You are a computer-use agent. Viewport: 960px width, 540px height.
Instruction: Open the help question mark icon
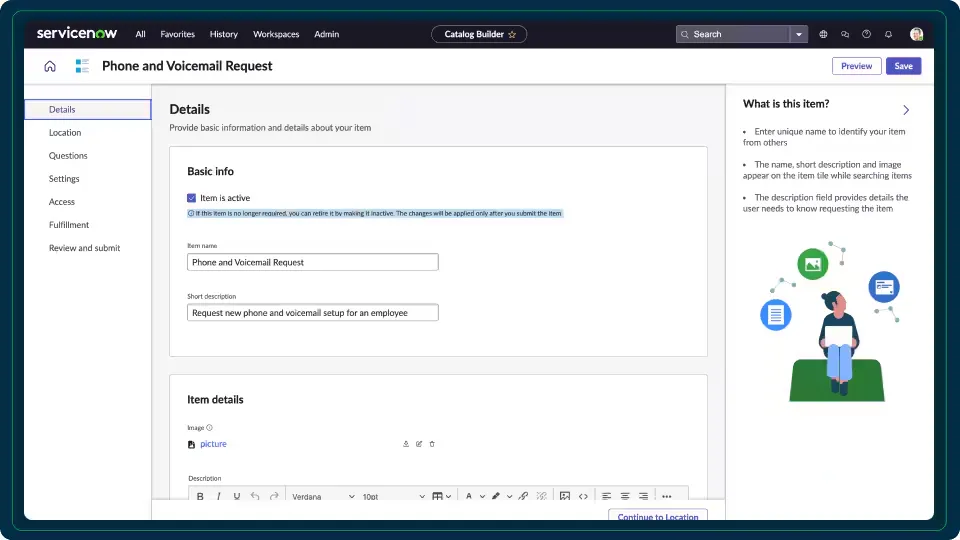tap(866, 34)
